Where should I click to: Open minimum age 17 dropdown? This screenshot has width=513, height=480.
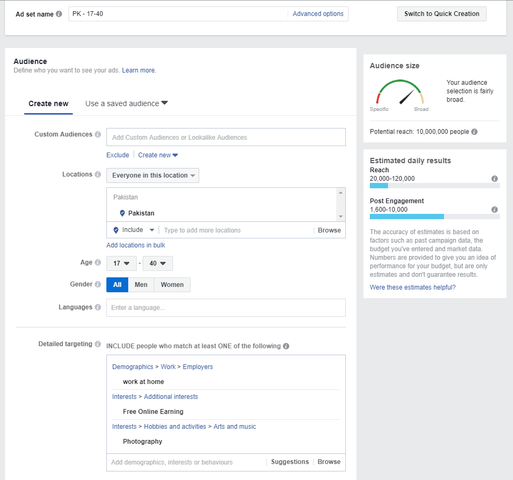coord(121,263)
